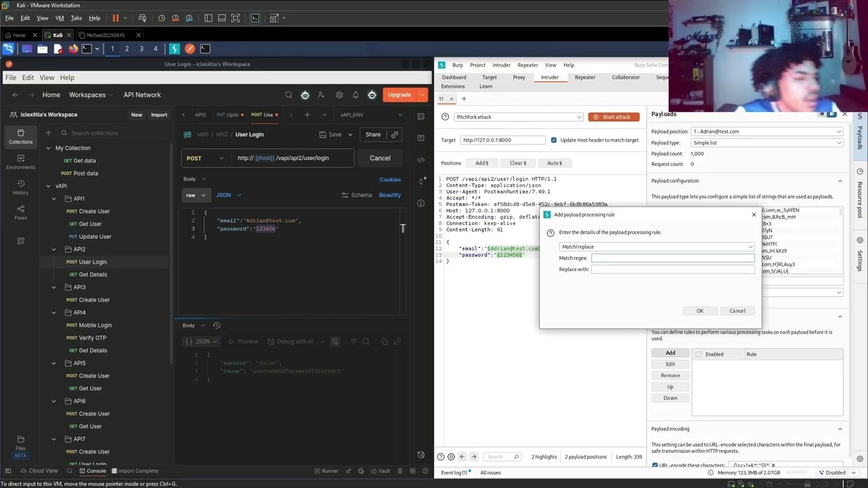This screenshot has width=868, height=488.
Task: Open History sidebar in Postman
Action: 20,187
